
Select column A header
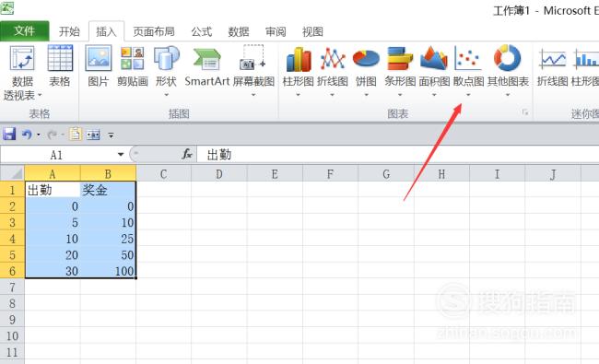(53, 174)
